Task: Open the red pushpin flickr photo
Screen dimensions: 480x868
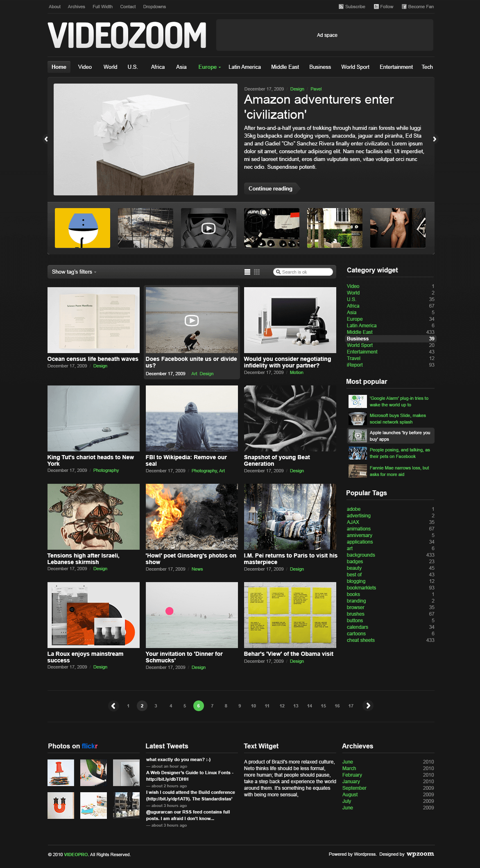Action: [61, 773]
